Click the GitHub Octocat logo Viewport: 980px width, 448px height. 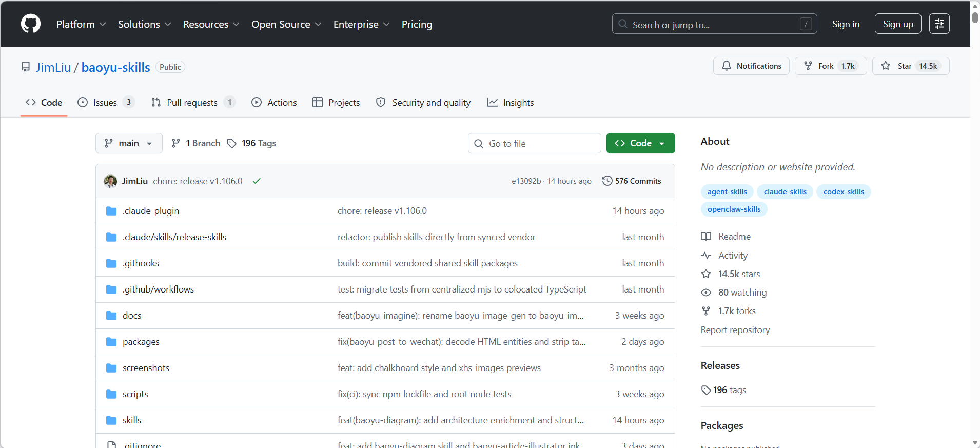[31, 24]
